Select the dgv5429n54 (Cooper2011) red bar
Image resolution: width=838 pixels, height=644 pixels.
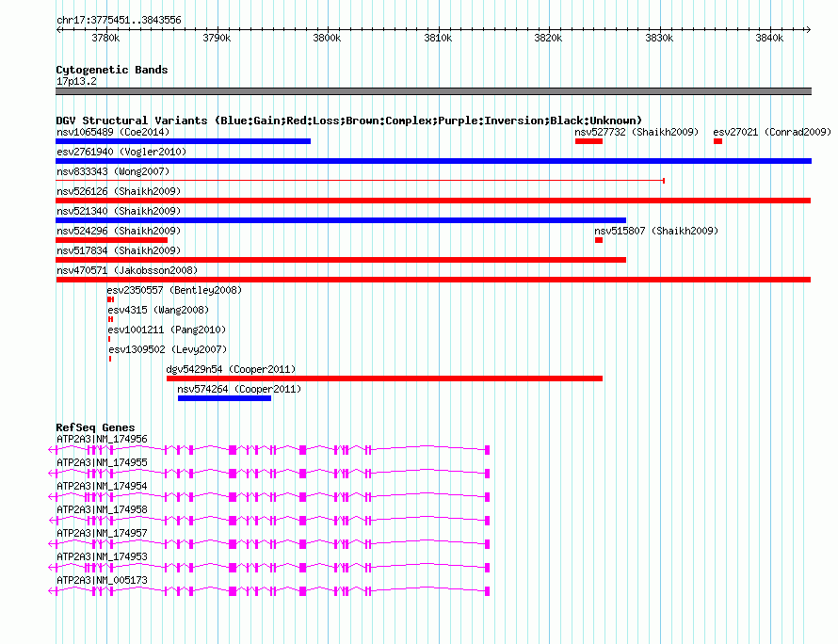click(x=385, y=378)
